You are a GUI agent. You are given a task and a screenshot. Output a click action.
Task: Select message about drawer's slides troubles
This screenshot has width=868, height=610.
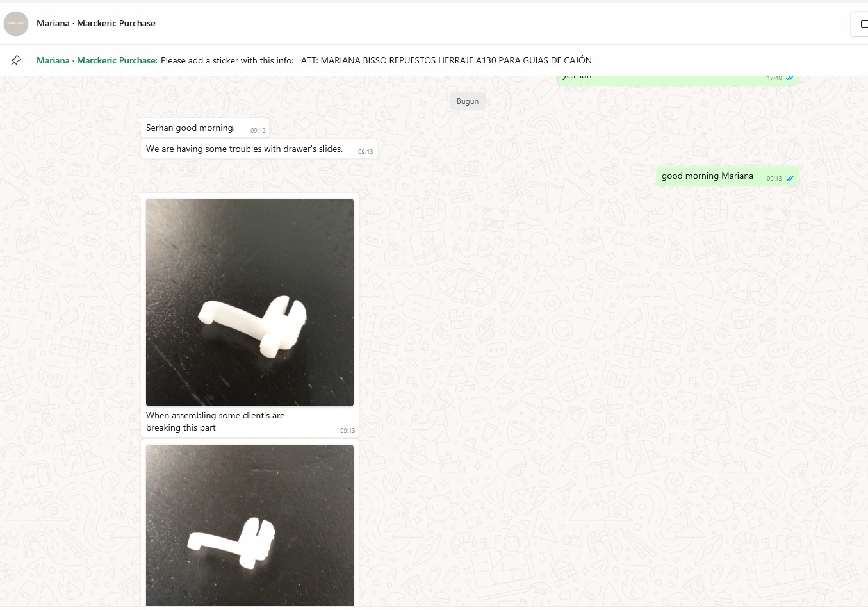click(259, 149)
